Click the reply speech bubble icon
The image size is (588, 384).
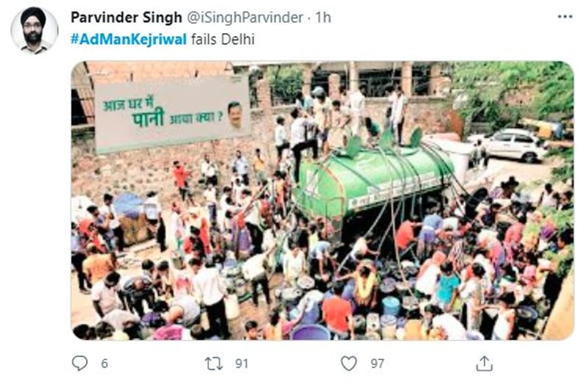(80, 363)
